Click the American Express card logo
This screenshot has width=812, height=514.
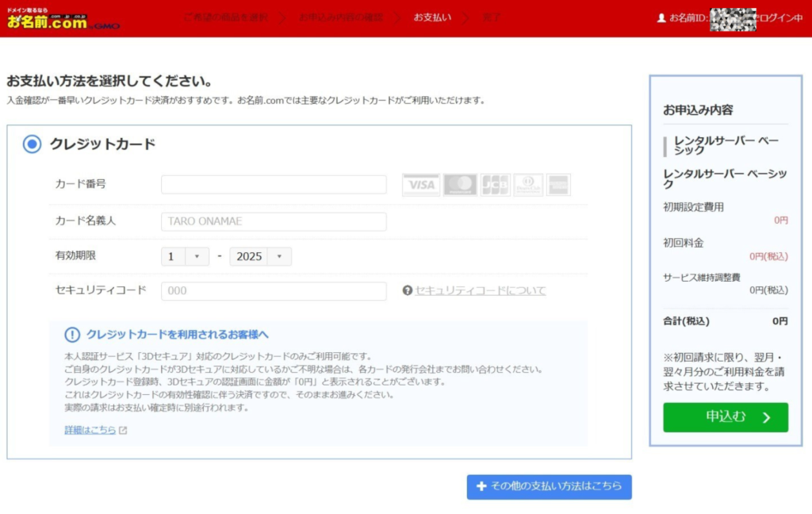(558, 185)
